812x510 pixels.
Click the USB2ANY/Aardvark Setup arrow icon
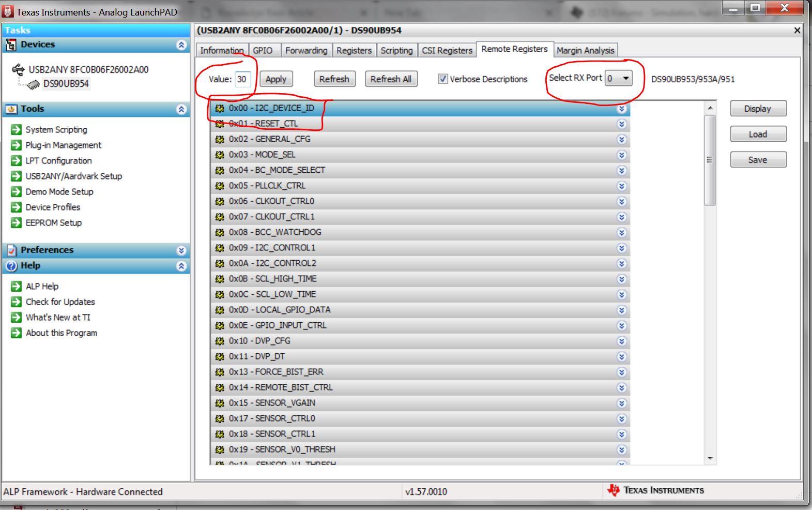pos(16,176)
